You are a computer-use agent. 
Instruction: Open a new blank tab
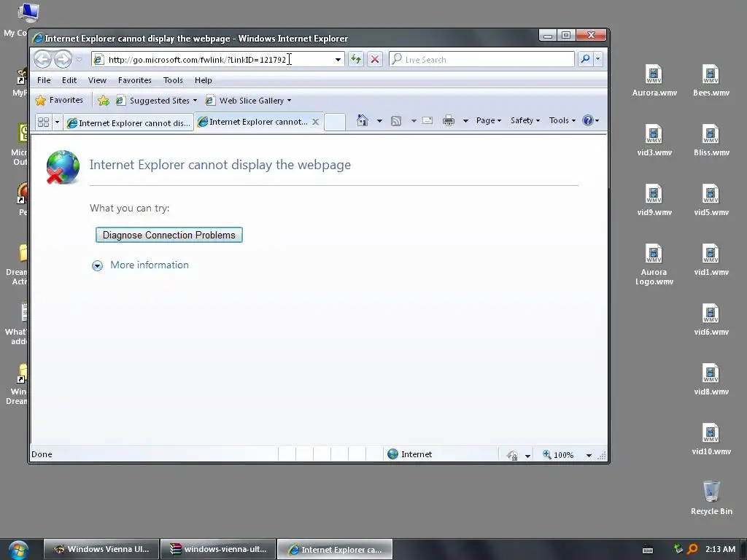point(335,122)
